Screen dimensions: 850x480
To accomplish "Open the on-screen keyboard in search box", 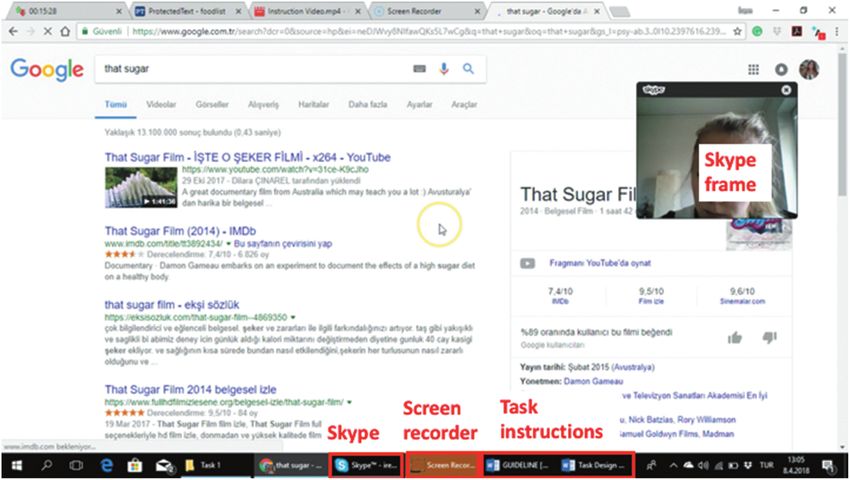I will (x=419, y=69).
